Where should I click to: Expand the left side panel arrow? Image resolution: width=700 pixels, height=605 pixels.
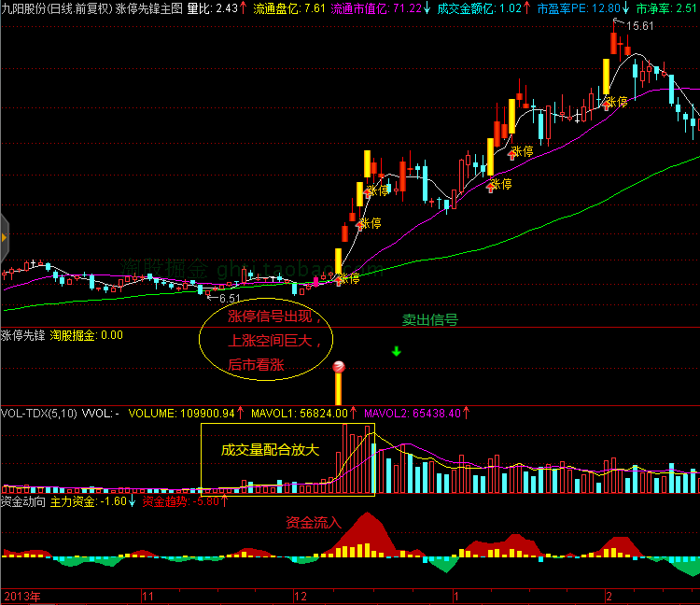pos(4,237)
